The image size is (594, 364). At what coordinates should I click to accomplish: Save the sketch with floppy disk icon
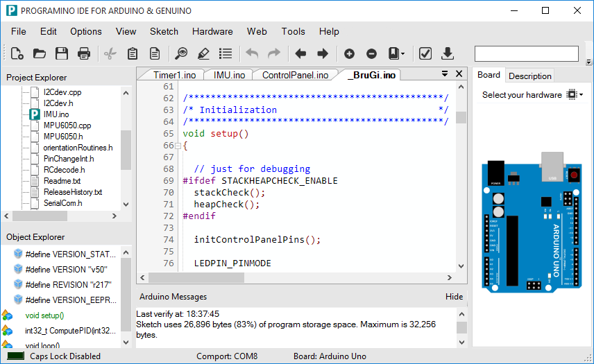coord(62,53)
